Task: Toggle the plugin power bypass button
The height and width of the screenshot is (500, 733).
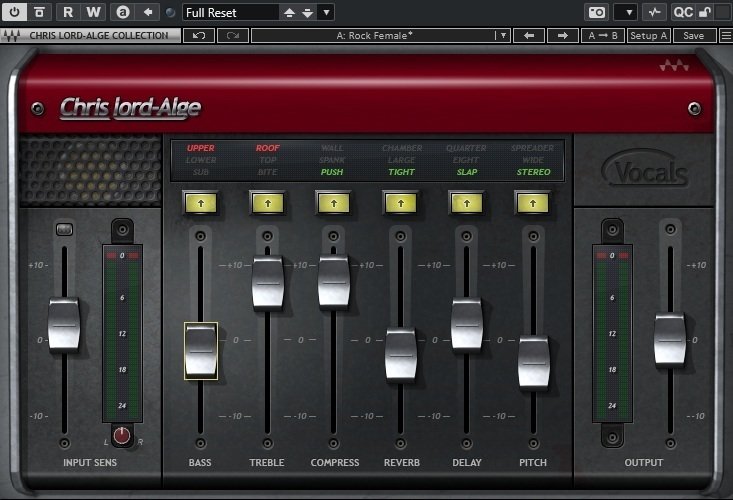Action: coord(14,12)
